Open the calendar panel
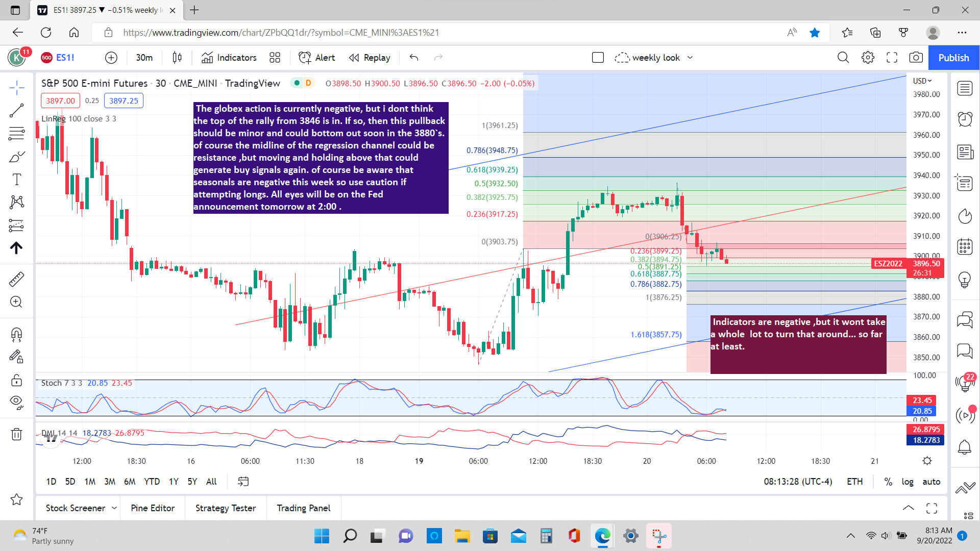The image size is (980, 551). pyautogui.click(x=965, y=247)
